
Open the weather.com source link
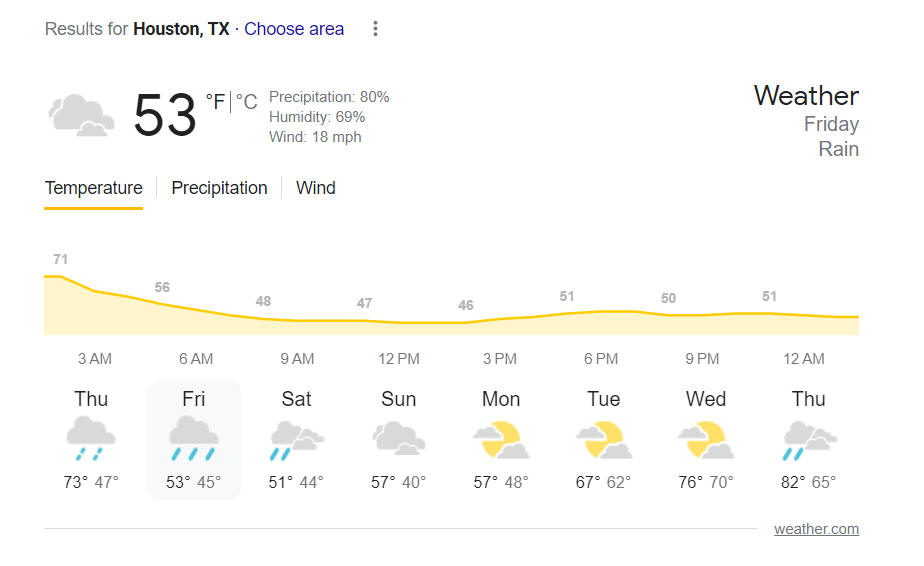click(x=816, y=529)
